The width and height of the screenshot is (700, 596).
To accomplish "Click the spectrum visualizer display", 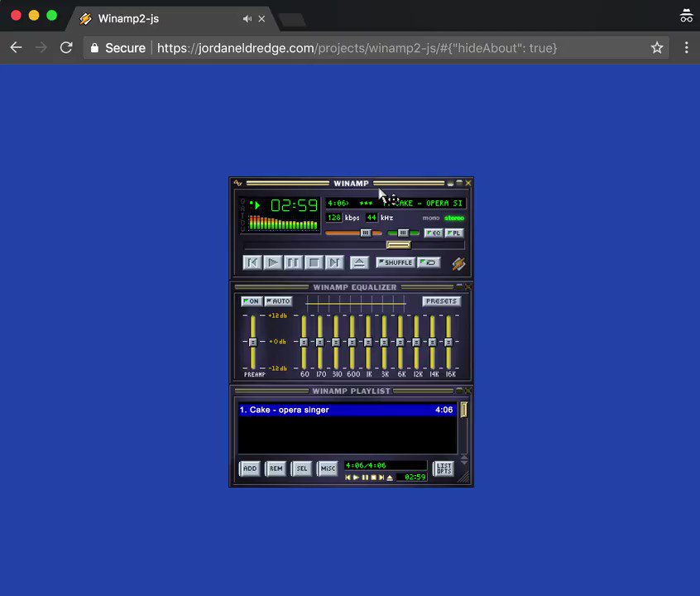I will [x=284, y=223].
